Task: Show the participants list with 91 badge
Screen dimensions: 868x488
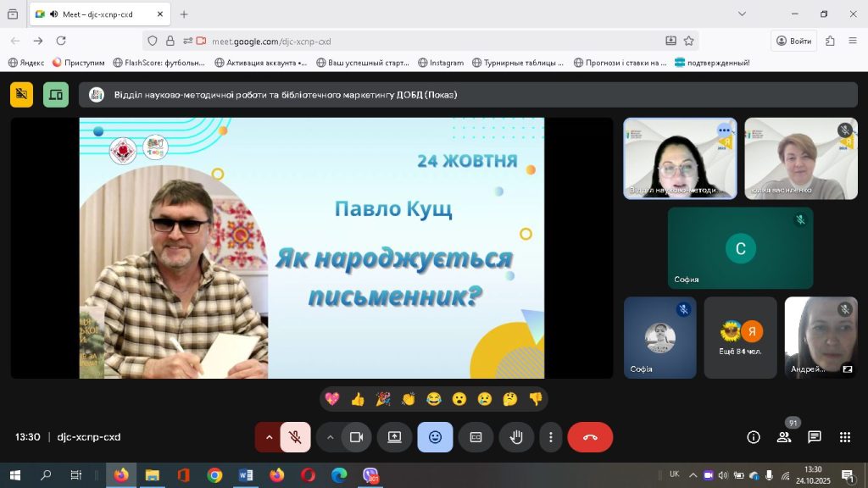Action: click(784, 437)
